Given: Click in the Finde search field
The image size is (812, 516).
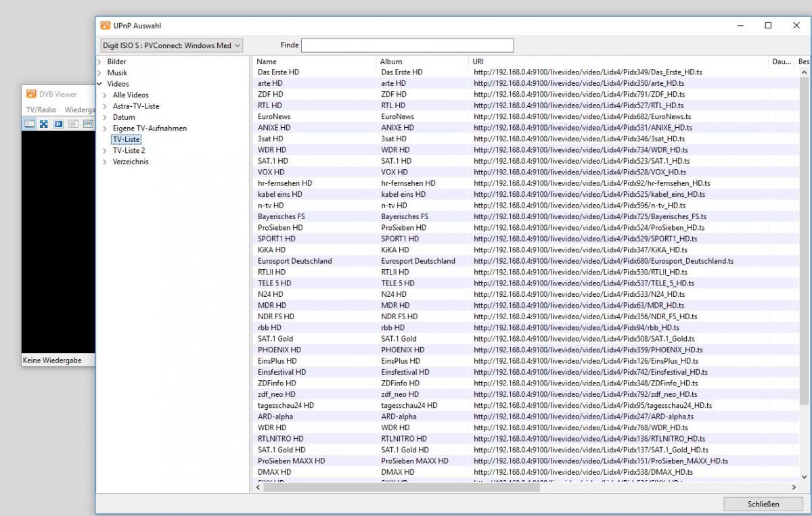Looking at the screenshot, I should (x=407, y=45).
